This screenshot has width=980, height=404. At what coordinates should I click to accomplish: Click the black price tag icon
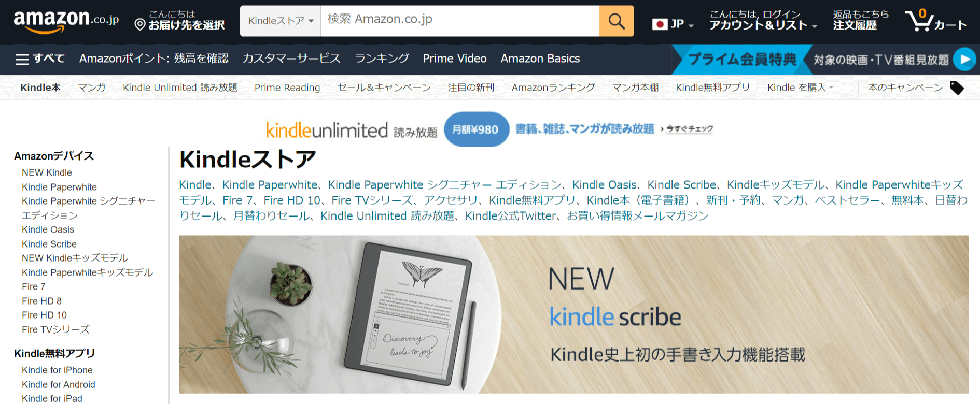[x=957, y=88]
